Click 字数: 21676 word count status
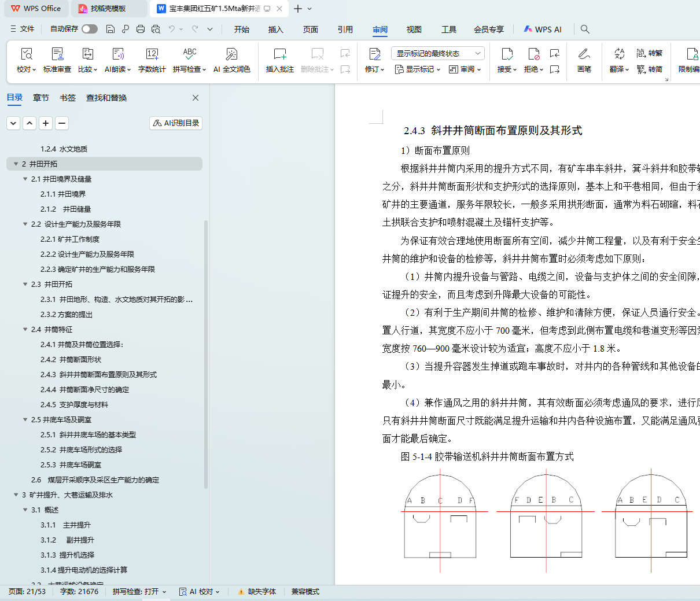Screen dimensions: 700x601 coord(79,592)
